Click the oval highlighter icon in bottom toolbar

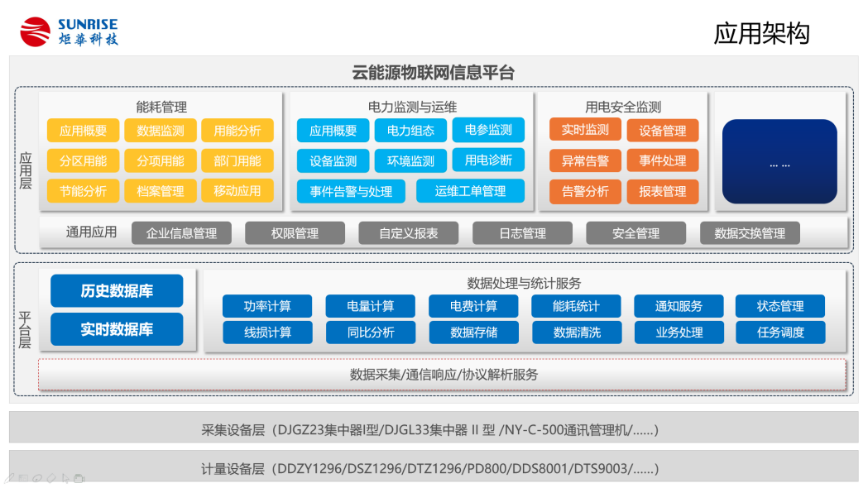[37, 478]
